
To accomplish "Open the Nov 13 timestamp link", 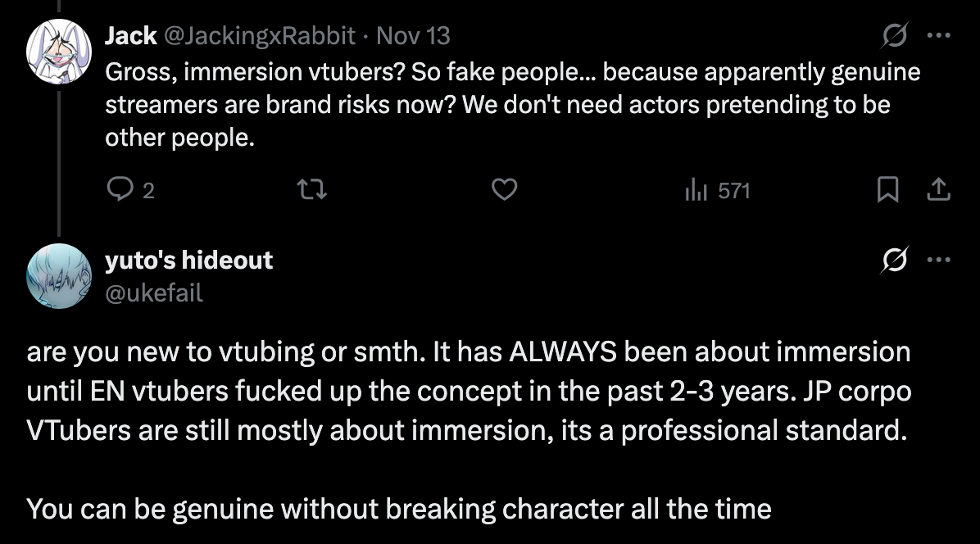I will pos(413,35).
